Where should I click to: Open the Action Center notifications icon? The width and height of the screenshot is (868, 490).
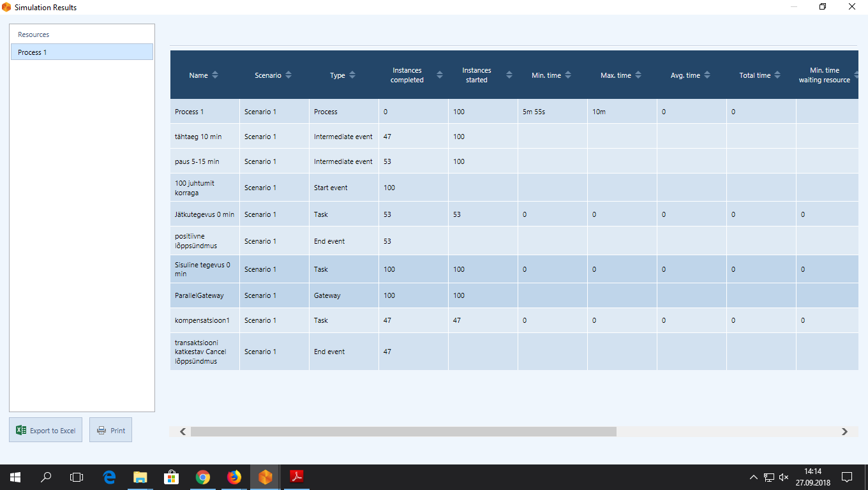(847, 477)
